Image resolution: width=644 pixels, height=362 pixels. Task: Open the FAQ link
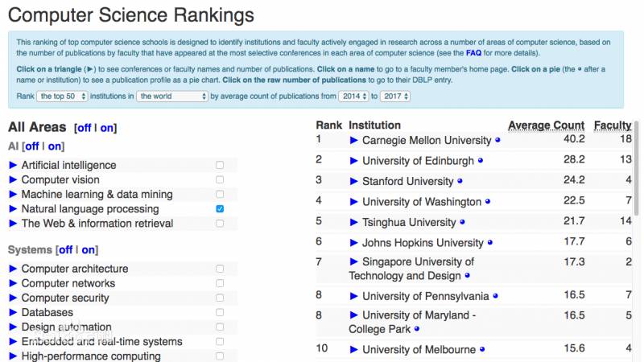click(473, 53)
